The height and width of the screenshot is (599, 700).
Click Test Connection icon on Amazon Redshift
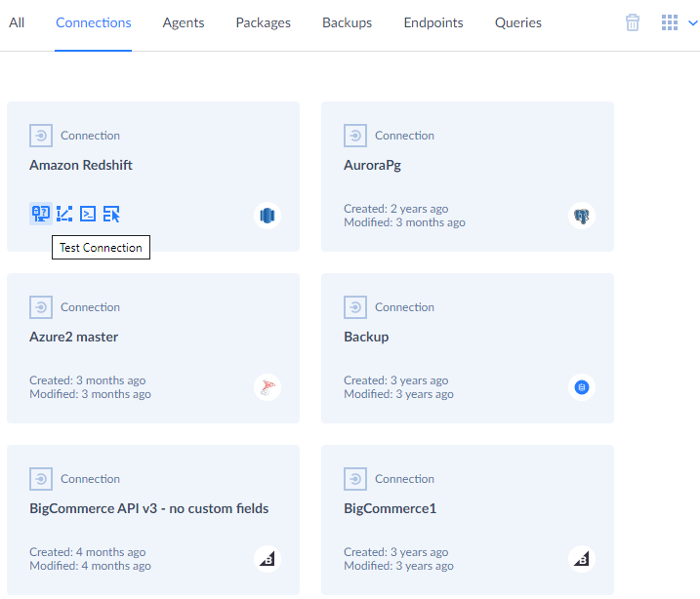coord(41,214)
